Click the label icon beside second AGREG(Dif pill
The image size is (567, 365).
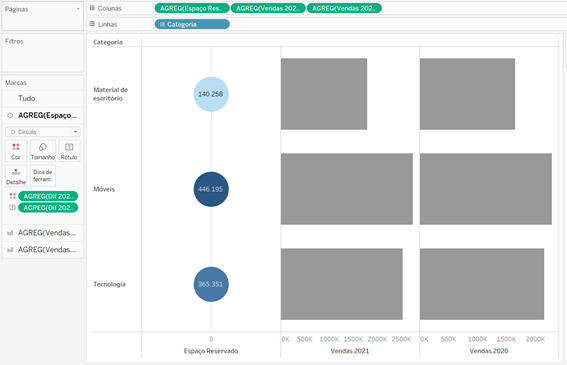13,208
